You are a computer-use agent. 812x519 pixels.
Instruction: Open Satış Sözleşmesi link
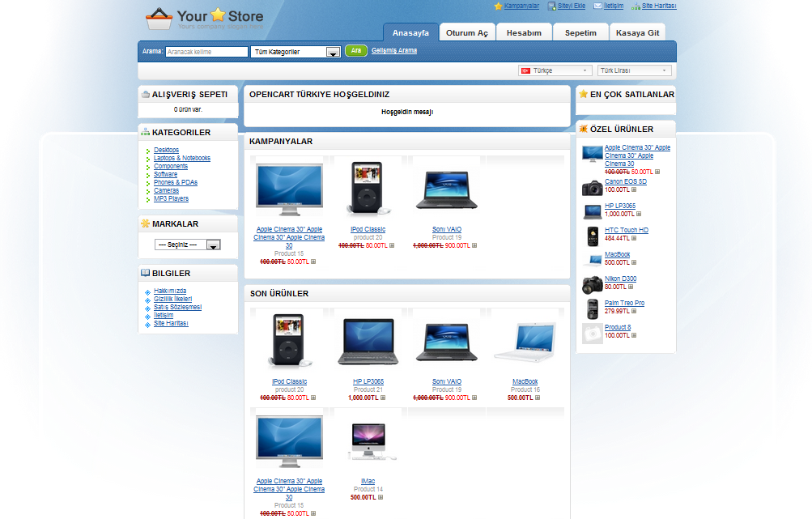(x=177, y=307)
